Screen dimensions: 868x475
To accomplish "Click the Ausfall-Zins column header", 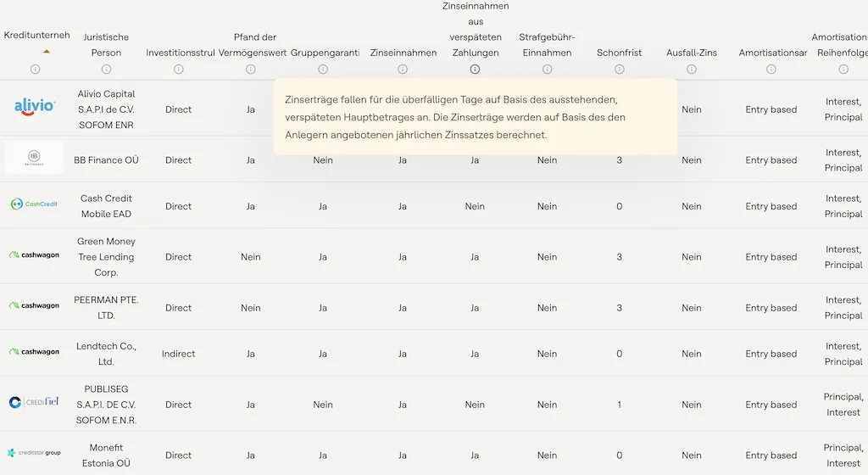I will 692,53.
